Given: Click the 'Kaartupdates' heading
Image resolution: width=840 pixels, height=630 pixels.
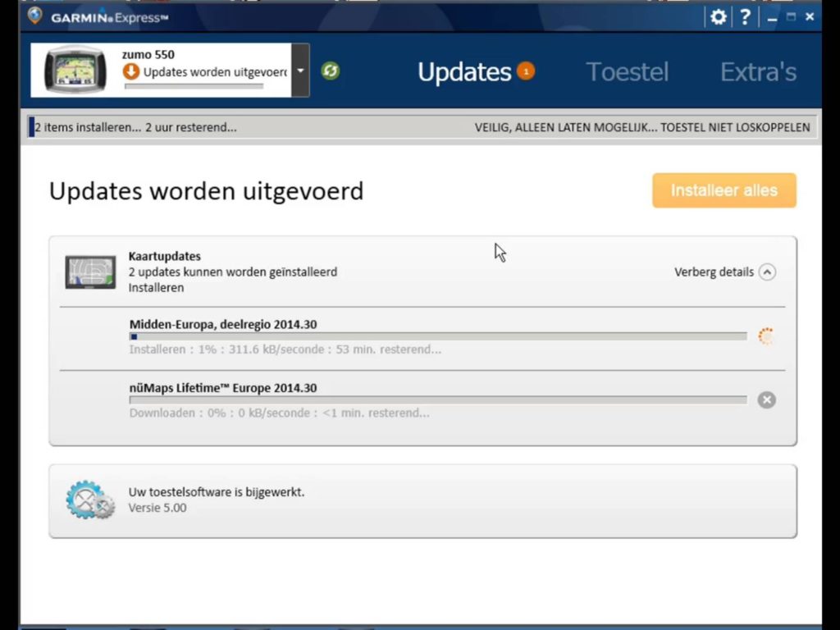Looking at the screenshot, I should coord(164,256).
